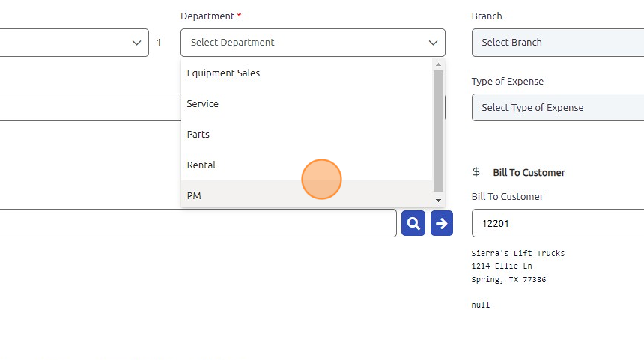Click the department list scrollbar thumb
Image resolution: width=644 pixels, height=360 pixels.
point(438,130)
